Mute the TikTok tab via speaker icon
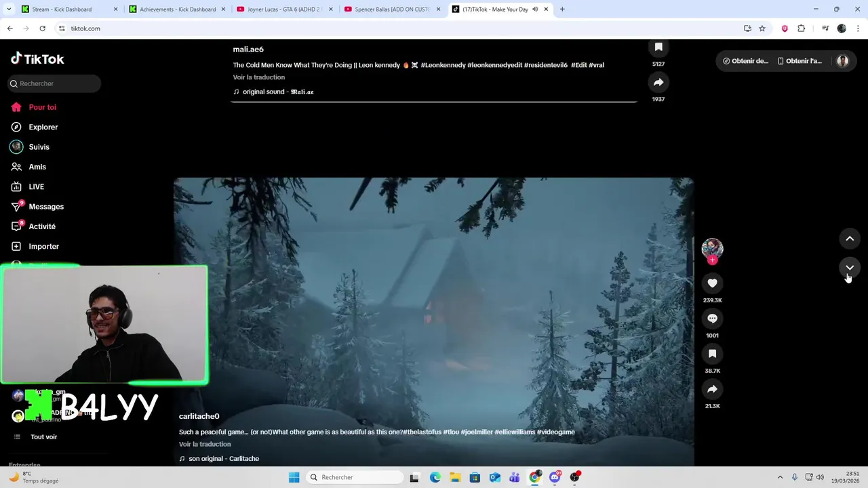The height and width of the screenshot is (488, 868). point(535,9)
